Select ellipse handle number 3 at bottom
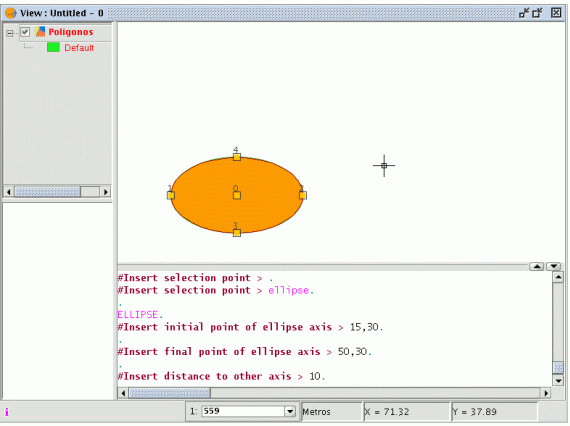 (237, 233)
